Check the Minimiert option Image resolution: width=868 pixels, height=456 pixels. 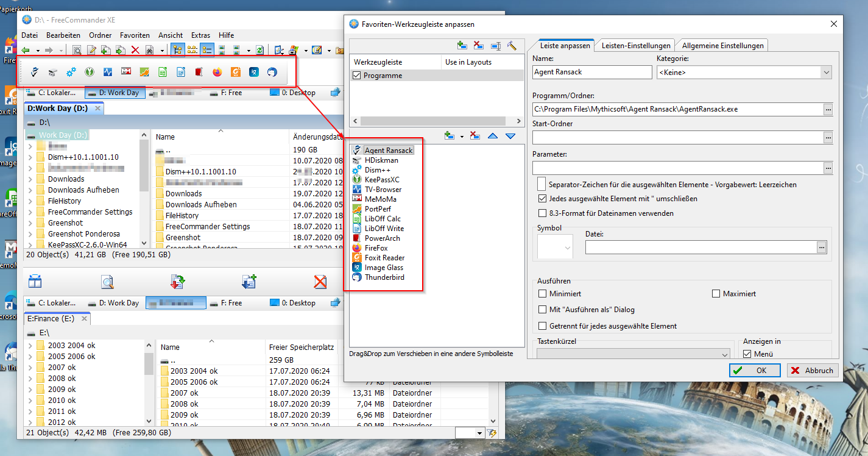pyautogui.click(x=542, y=294)
